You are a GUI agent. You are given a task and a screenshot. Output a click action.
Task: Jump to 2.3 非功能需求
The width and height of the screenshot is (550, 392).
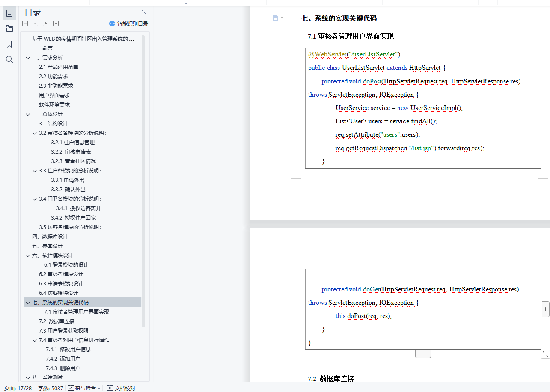point(56,86)
